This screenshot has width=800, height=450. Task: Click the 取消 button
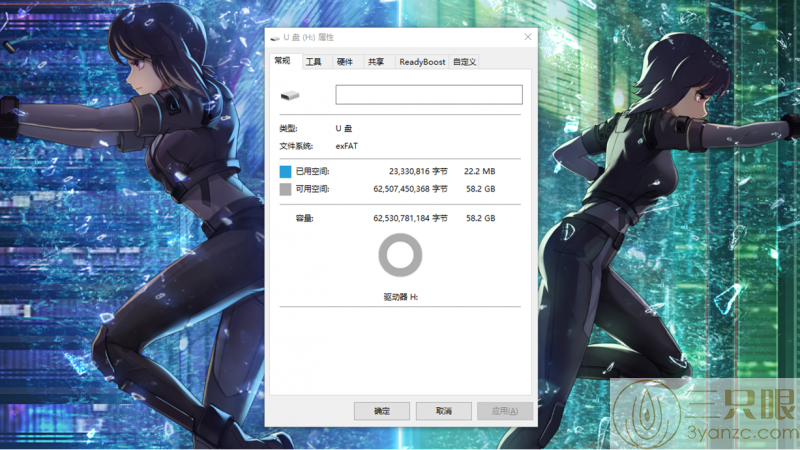pyautogui.click(x=443, y=411)
